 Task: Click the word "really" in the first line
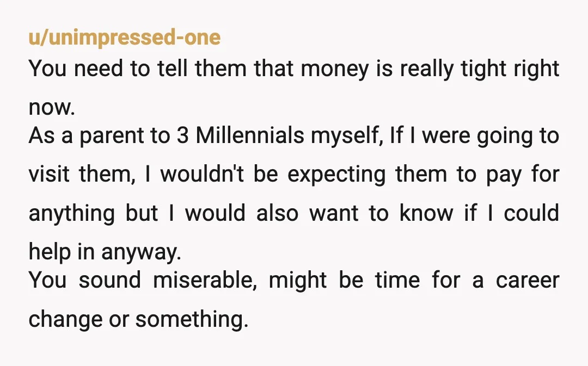(x=427, y=69)
